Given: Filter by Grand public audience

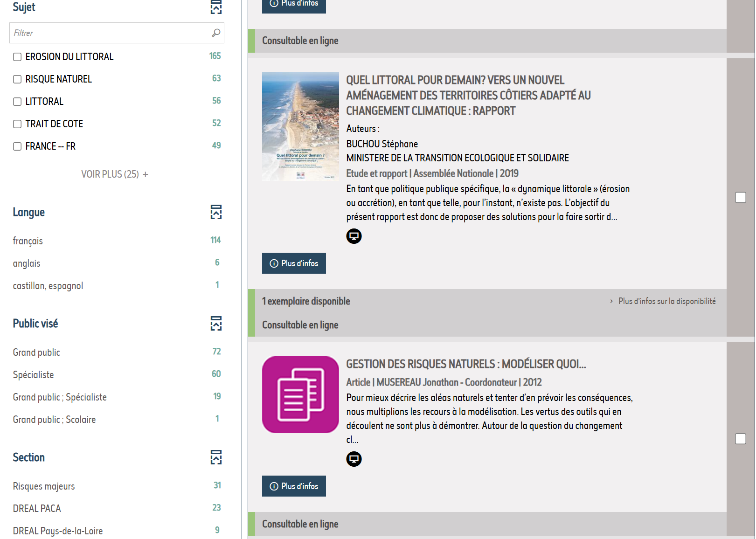Looking at the screenshot, I should pyautogui.click(x=36, y=352).
